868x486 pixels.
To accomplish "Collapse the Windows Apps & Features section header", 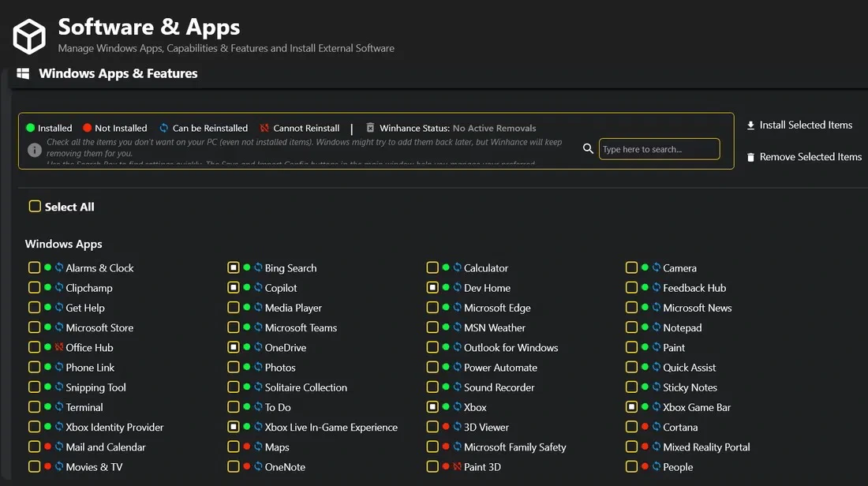I will tap(118, 73).
